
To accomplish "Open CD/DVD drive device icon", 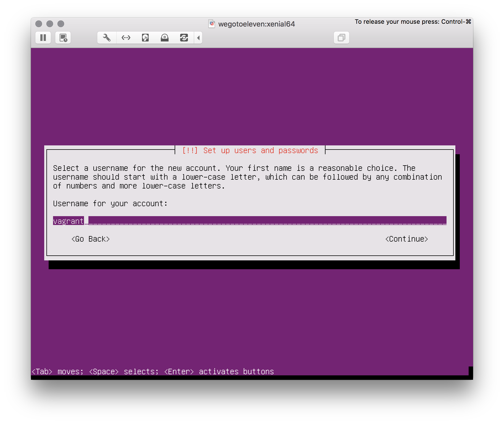I will click(165, 38).
